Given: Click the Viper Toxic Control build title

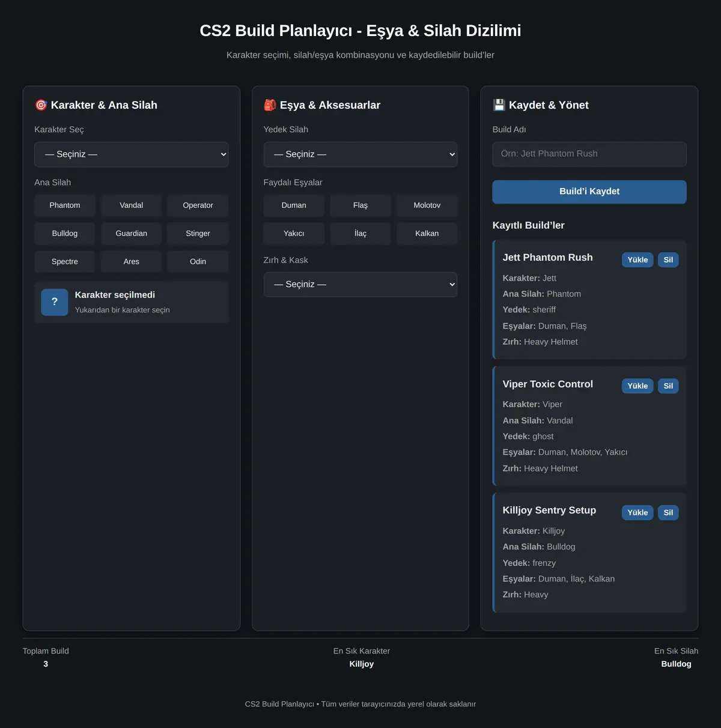Looking at the screenshot, I should click(547, 384).
